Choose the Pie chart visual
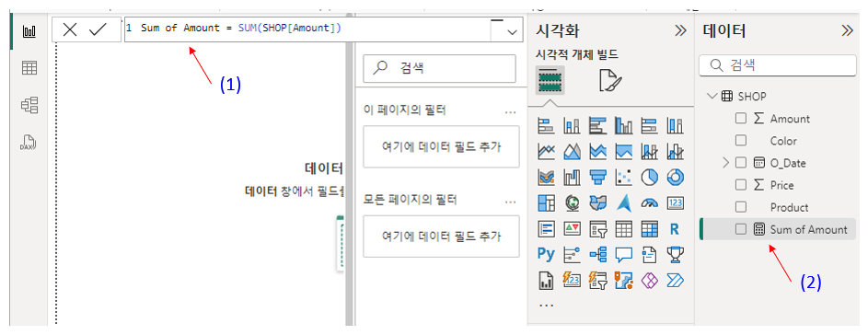 point(649,178)
